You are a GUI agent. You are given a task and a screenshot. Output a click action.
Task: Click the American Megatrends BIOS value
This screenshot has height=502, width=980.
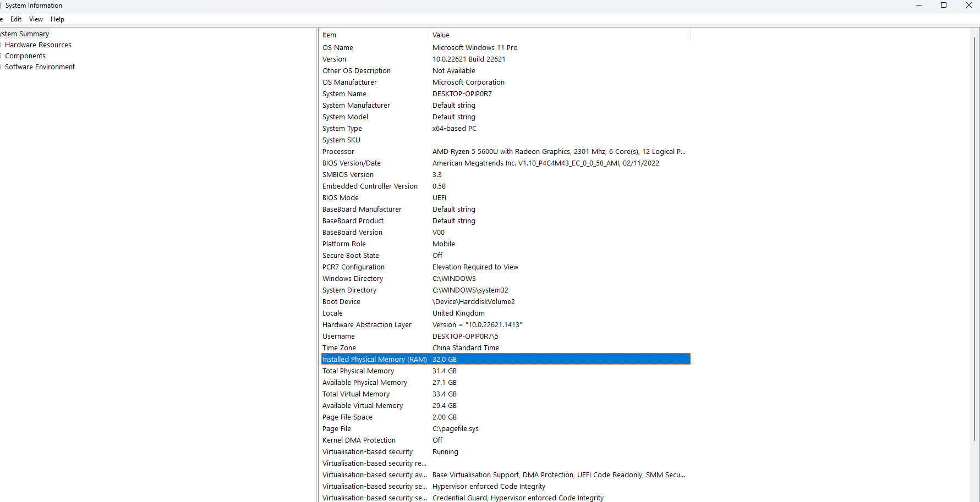546,163
